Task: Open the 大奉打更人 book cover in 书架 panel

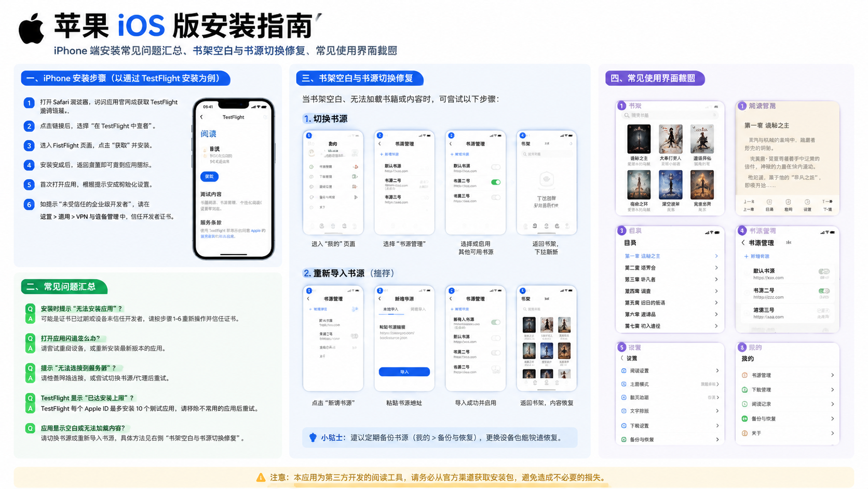Action: tap(671, 139)
